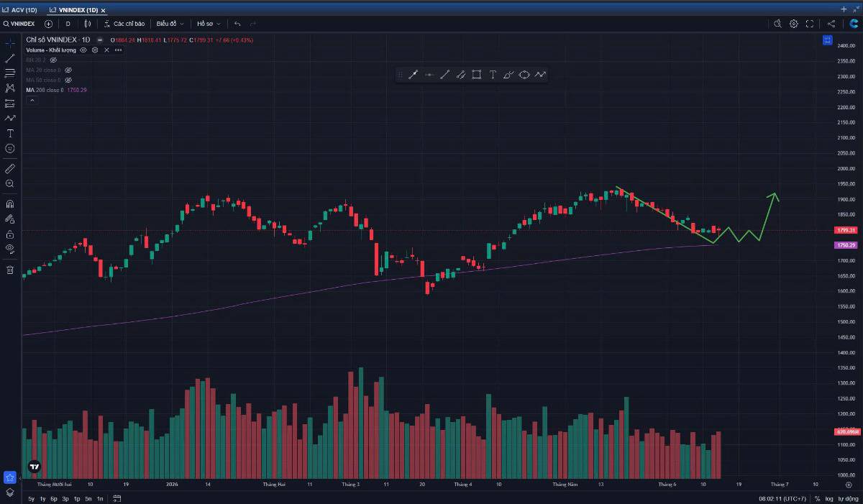Open the quick search magnifier in top-right toolbar
863x504 pixels.
777,24
